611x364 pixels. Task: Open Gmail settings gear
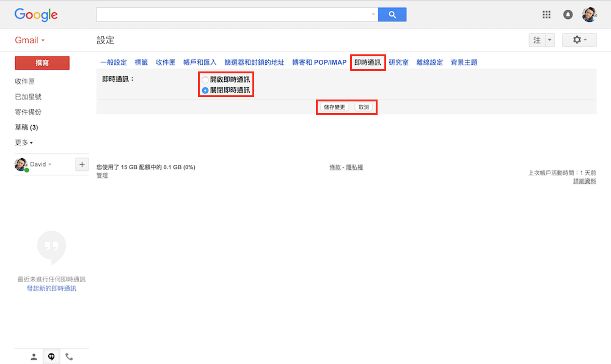[578, 40]
